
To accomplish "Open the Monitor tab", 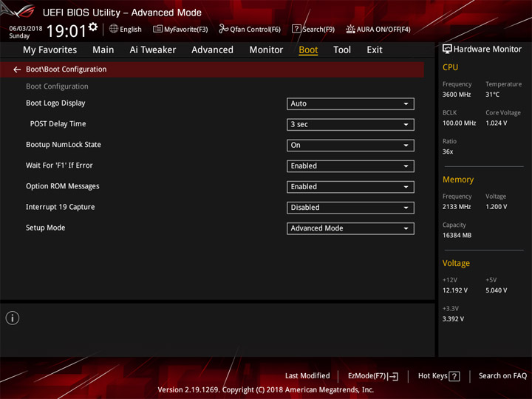I will pos(266,50).
